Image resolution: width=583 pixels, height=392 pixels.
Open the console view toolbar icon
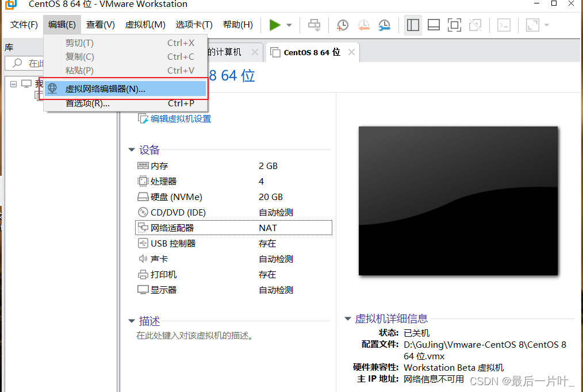(x=504, y=25)
